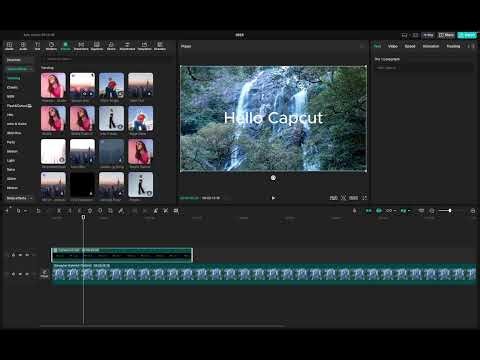Toggle main track magnet in timeline
This screenshot has height=360, width=480.
coord(368,211)
